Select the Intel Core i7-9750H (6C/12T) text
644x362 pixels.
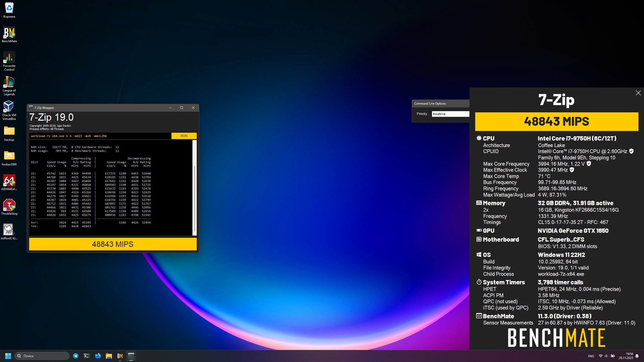[577, 139]
